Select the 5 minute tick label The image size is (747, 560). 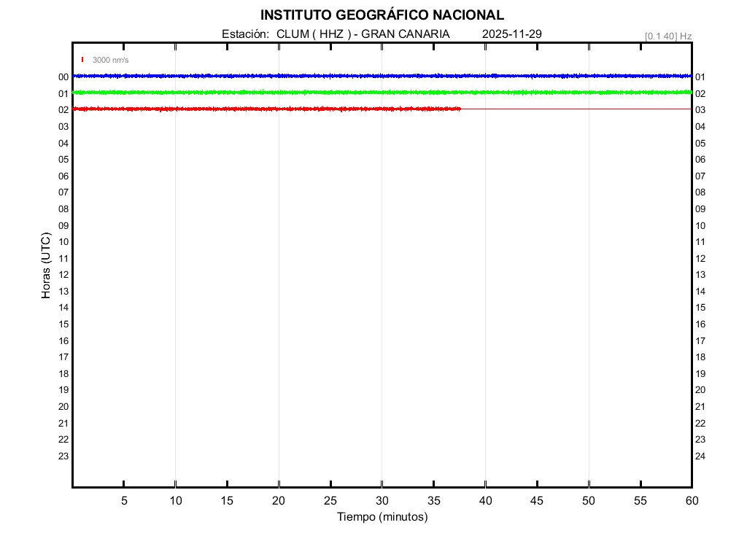click(124, 501)
